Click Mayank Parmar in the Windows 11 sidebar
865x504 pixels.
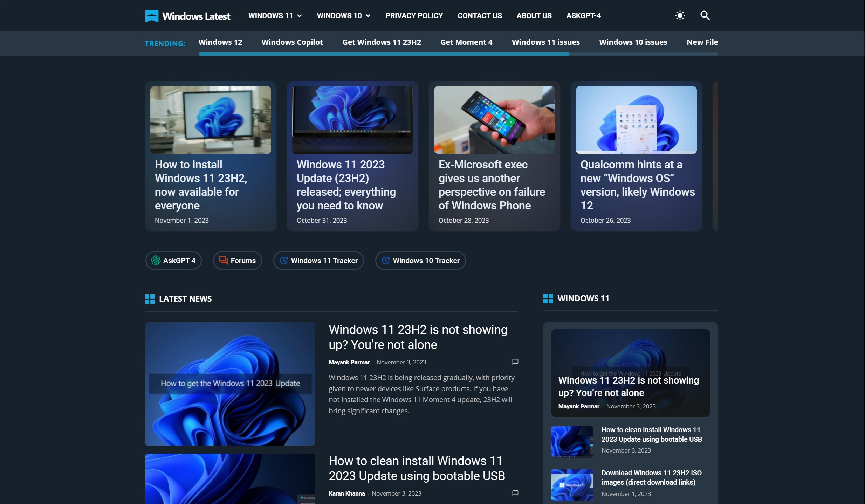(579, 406)
